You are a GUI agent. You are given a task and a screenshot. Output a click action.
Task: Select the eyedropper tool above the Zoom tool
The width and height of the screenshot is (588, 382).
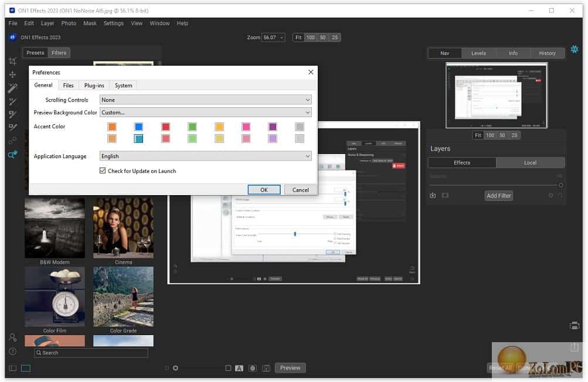pyautogui.click(x=12, y=141)
